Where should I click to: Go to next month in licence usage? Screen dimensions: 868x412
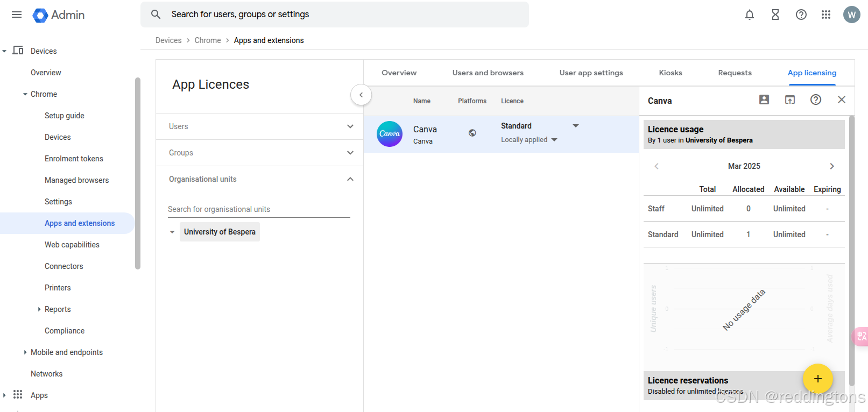(832, 166)
